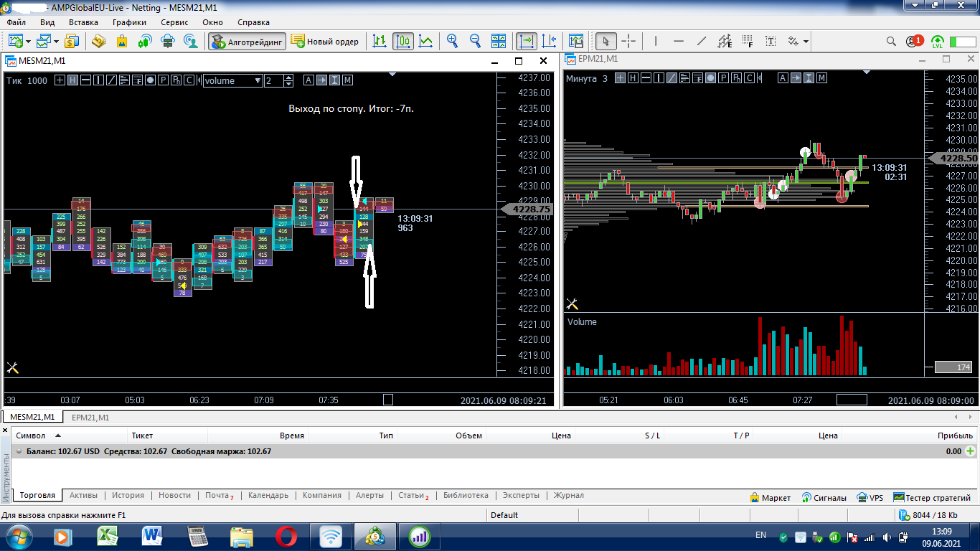Viewport: 980px width, 551px height.
Task: Switch chart to candlestick mode
Action: [403, 41]
